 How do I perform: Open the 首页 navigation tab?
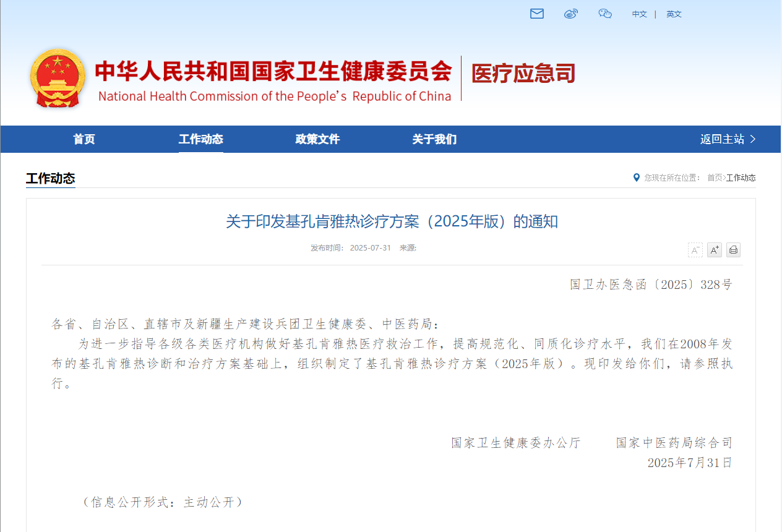(84, 139)
